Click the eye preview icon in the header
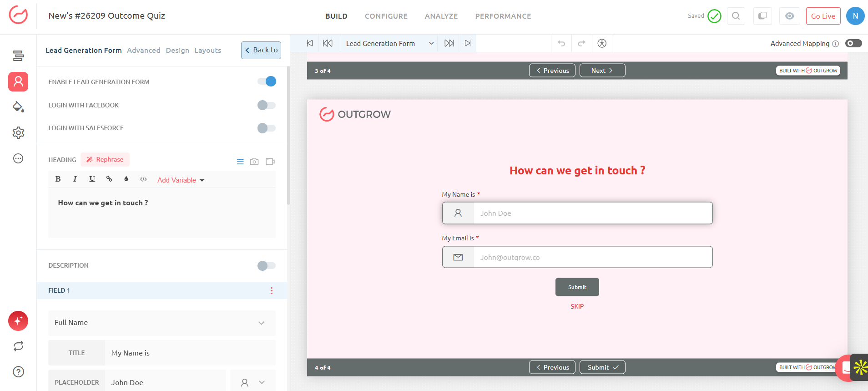Image resolution: width=868 pixels, height=391 pixels. 789,16
